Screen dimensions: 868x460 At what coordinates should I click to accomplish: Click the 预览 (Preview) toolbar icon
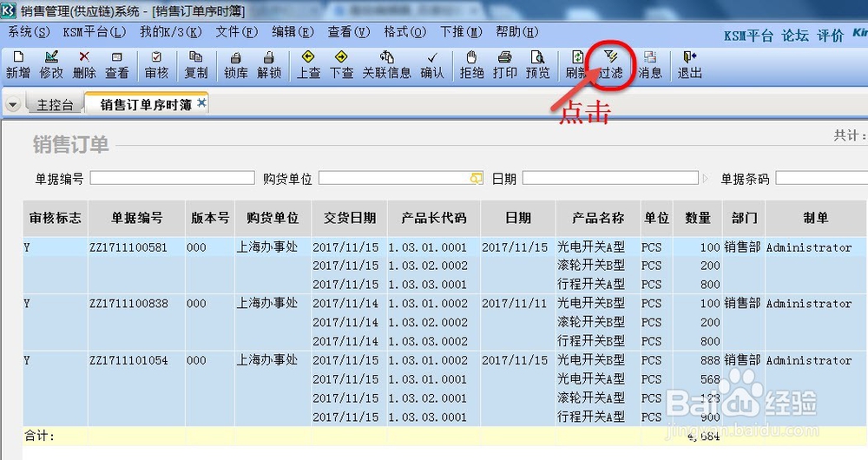tap(537, 65)
